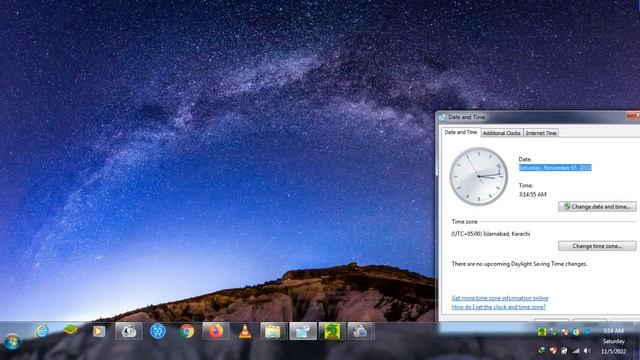Image resolution: width=640 pixels, height=360 pixels.
Task: Open the blue circular taskbar icon
Action: (158, 331)
